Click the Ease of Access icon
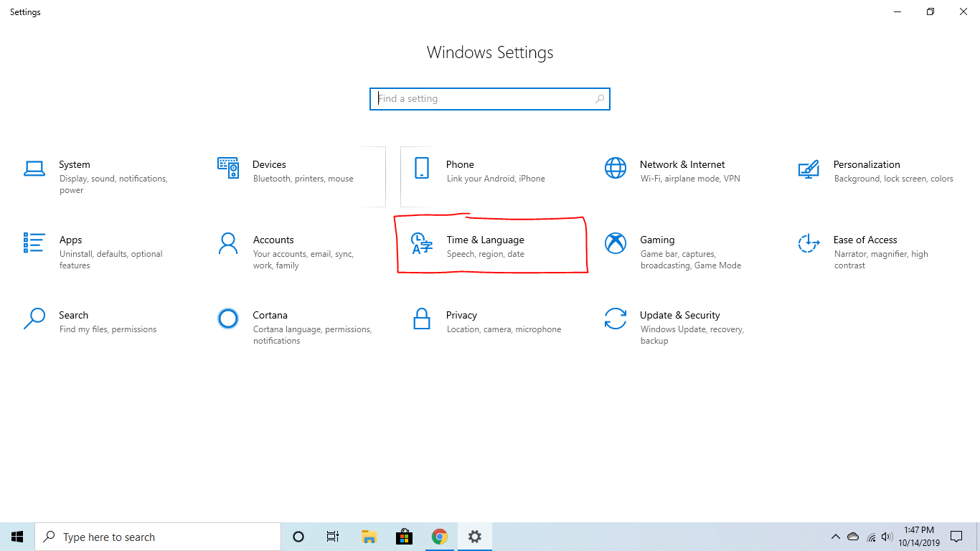Viewport: 980px width, 551px height. [809, 243]
